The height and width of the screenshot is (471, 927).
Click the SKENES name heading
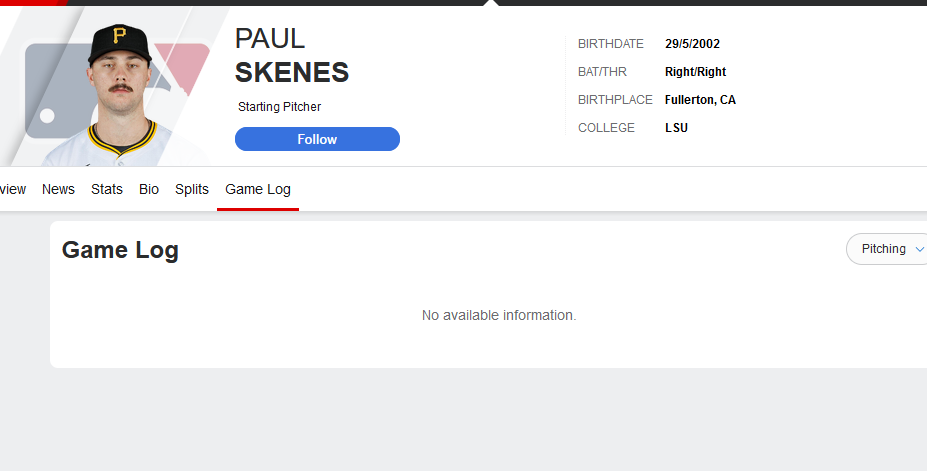[292, 72]
